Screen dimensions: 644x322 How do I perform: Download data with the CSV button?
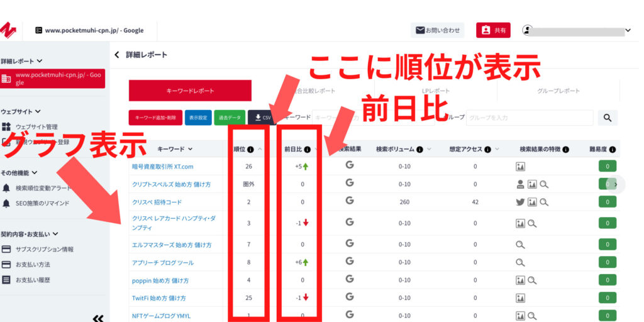click(261, 118)
